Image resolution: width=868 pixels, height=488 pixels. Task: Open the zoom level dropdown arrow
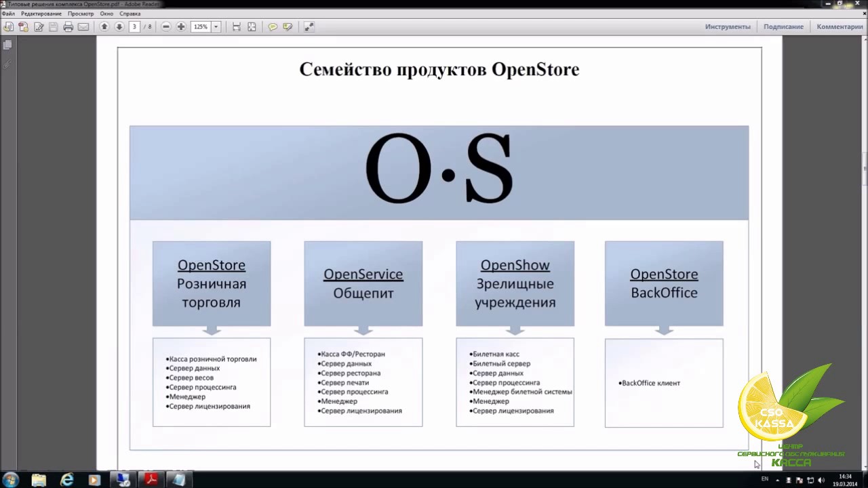[216, 27]
